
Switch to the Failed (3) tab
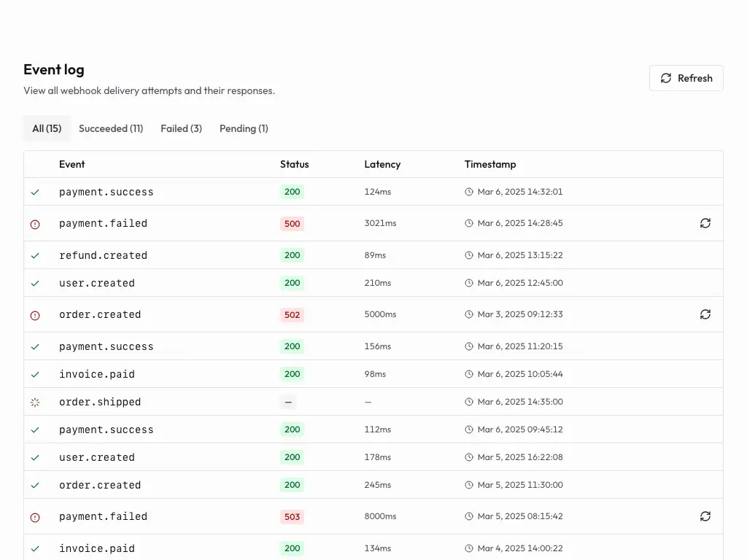tap(180, 128)
